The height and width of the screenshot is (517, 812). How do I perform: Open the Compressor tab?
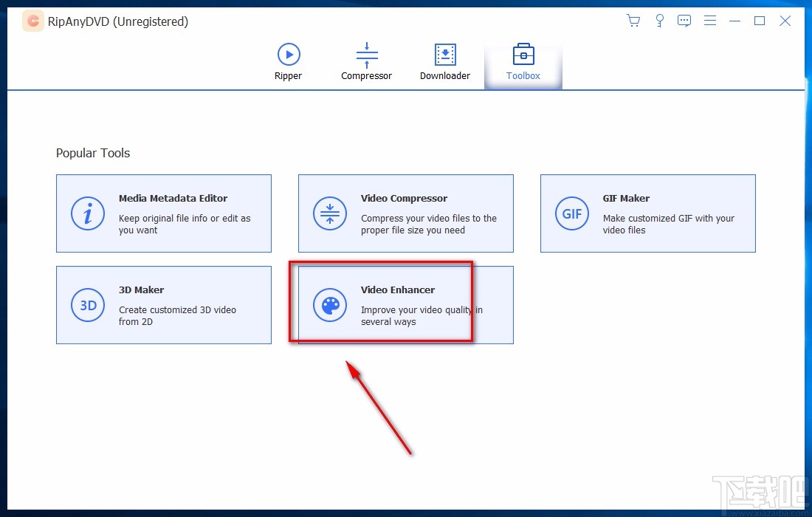click(x=366, y=62)
